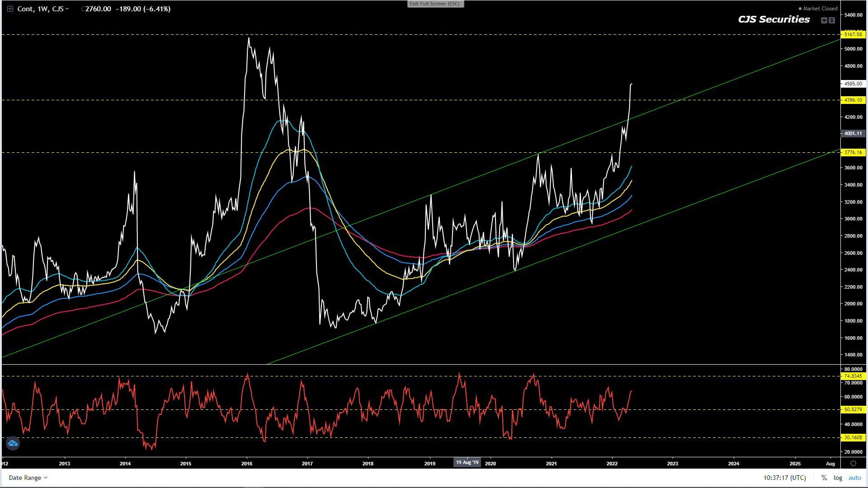
Task: Click the expand legend plus icon
Action: coord(10,9)
